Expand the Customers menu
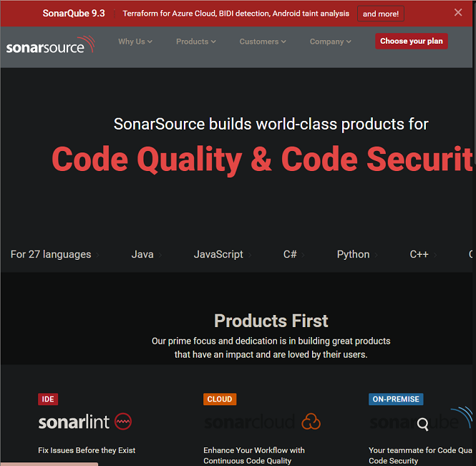This screenshot has height=466, width=476. pos(263,42)
